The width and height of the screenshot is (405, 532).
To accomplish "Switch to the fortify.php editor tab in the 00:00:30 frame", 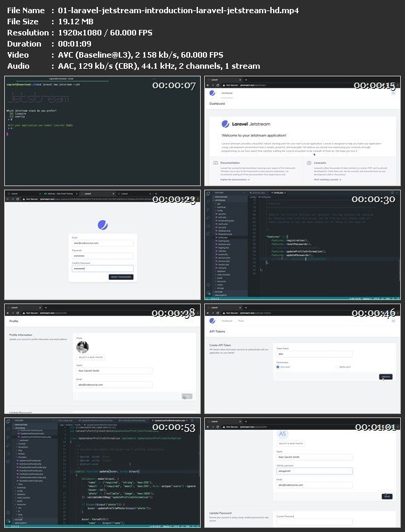I will (x=279, y=192).
